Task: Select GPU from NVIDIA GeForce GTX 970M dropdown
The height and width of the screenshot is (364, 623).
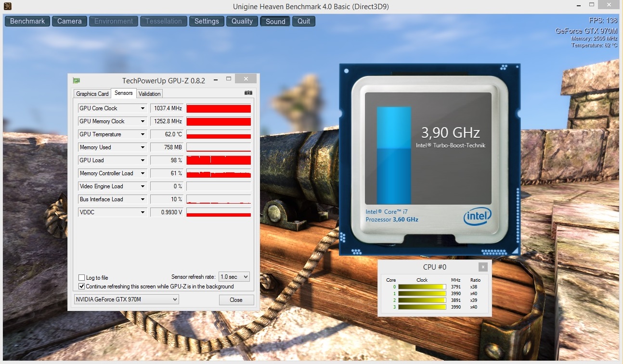Action: (126, 299)
